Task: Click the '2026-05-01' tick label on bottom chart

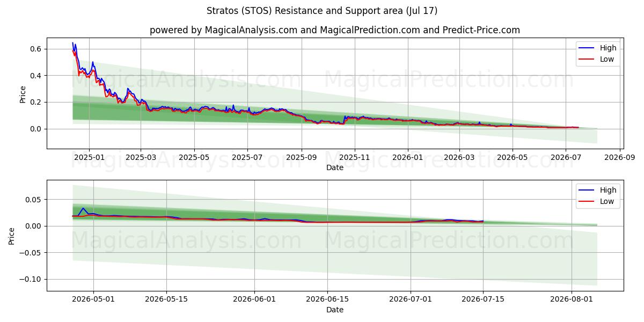Action: [93, 301]
